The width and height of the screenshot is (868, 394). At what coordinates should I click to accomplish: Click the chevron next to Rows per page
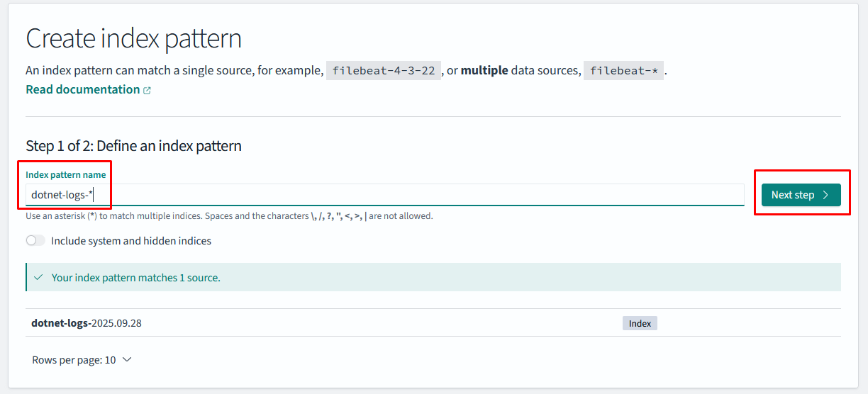pos(128,360)
